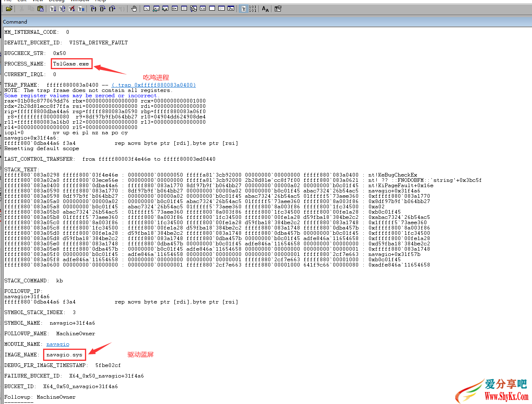This screenshot has width=532, height=404.
Task: Toggle breakpoint with the hand icon
Action: (134, 9)
